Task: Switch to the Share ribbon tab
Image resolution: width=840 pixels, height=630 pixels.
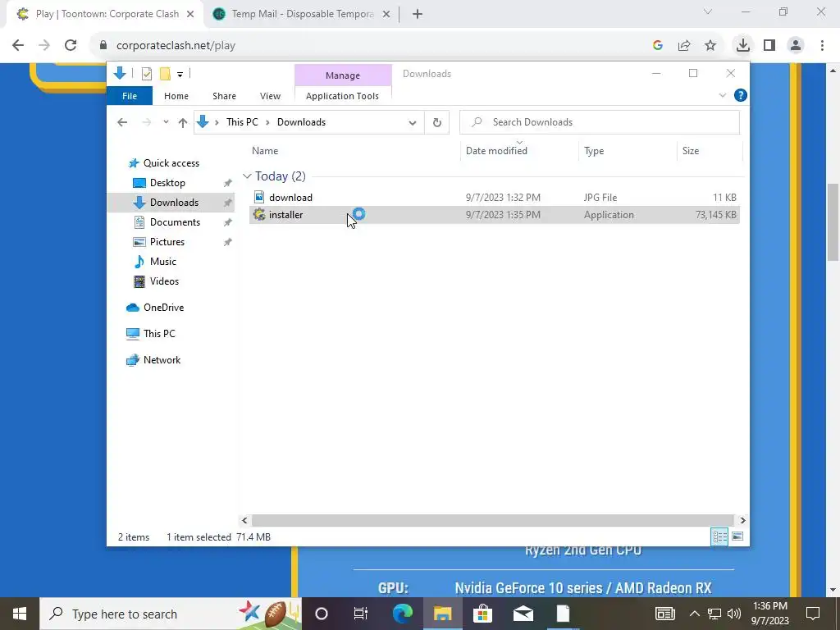Action: click(x=224, y=96)
